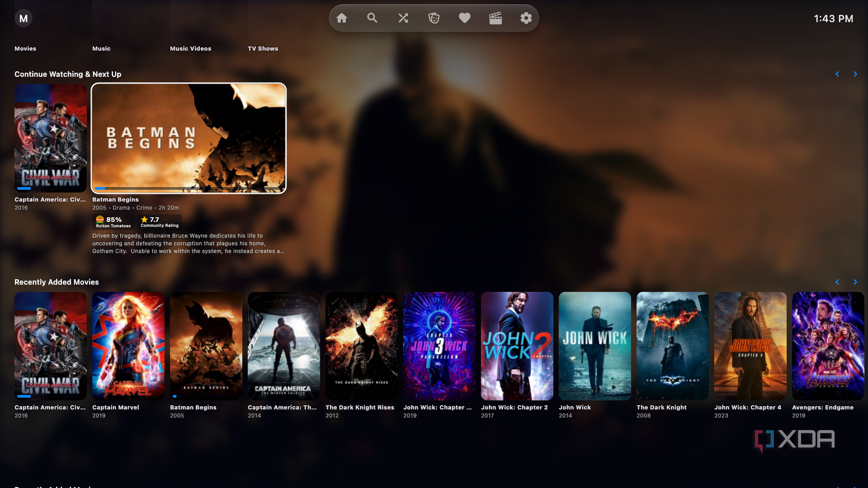Image resolution: width=868 pixels, height=488 pixels.
Task: Open the TV Shows library tab
Action: click(263, 48)
